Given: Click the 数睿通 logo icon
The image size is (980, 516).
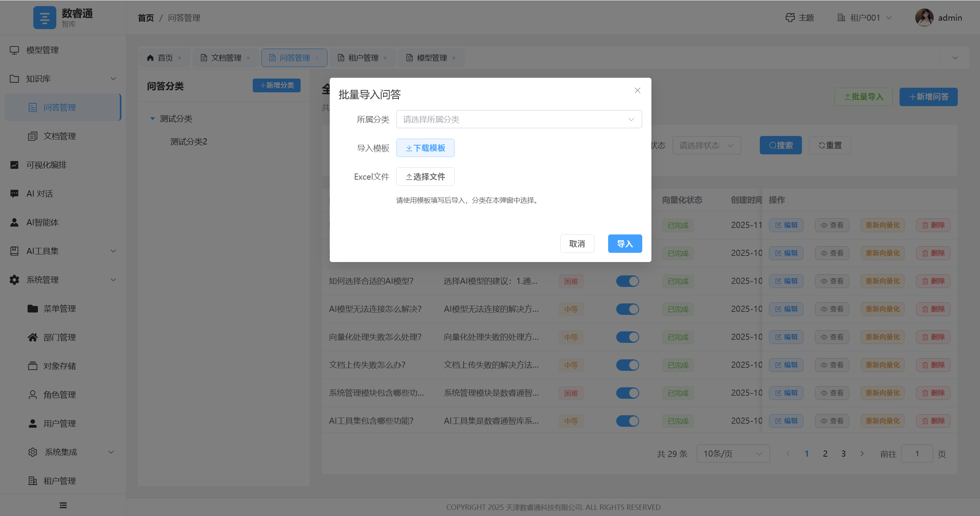Looking at the screenshot, I should [x=45, y=18].
